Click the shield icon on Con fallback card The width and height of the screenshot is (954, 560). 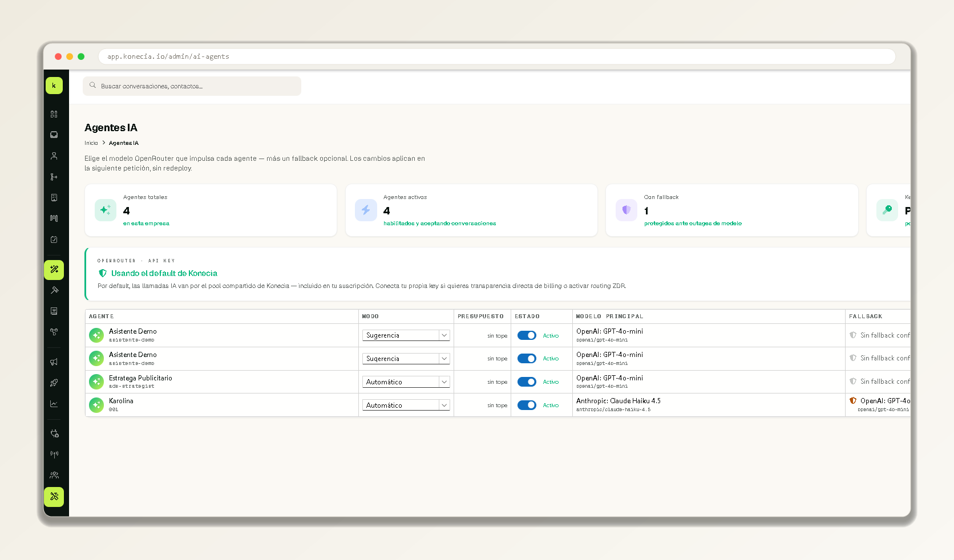point(626,210)
